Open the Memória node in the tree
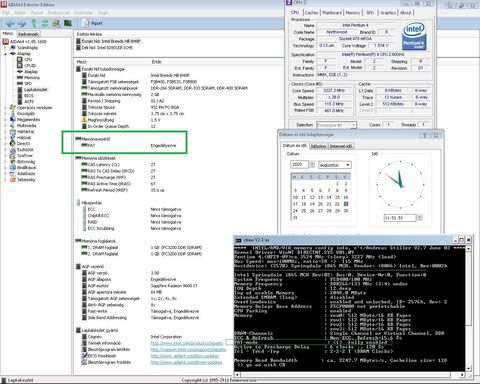Image resolution: width=480 pixels, height=384 pixels. (x=28, y=78)
